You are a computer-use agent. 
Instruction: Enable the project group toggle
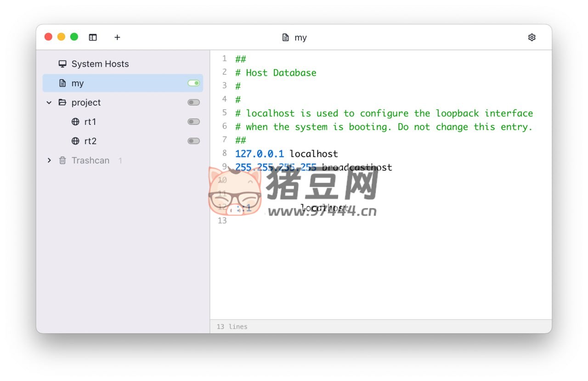coord(193,102)
